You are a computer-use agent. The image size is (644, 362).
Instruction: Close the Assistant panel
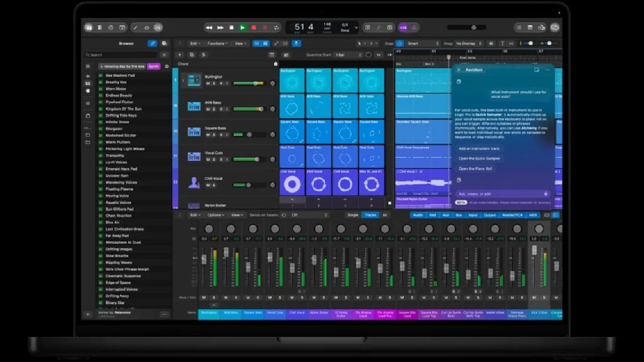click(x=458, y=70)
